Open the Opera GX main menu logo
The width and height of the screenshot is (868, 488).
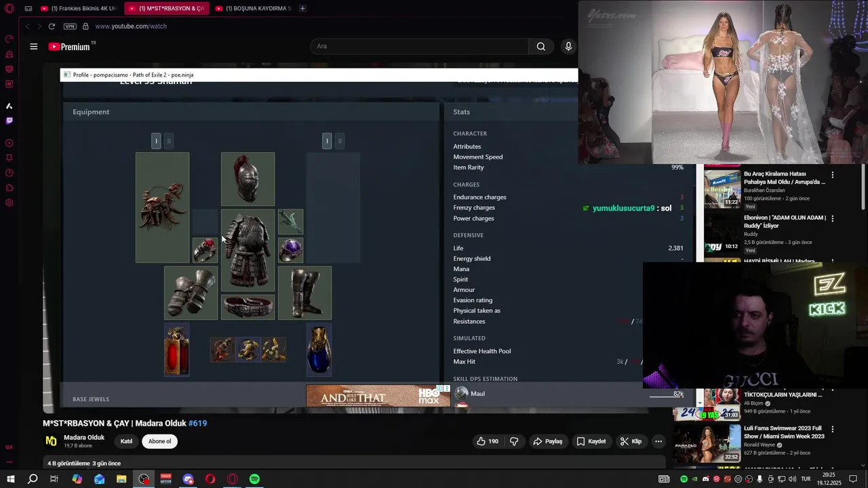pyautogui.click(x=9, y=8)
